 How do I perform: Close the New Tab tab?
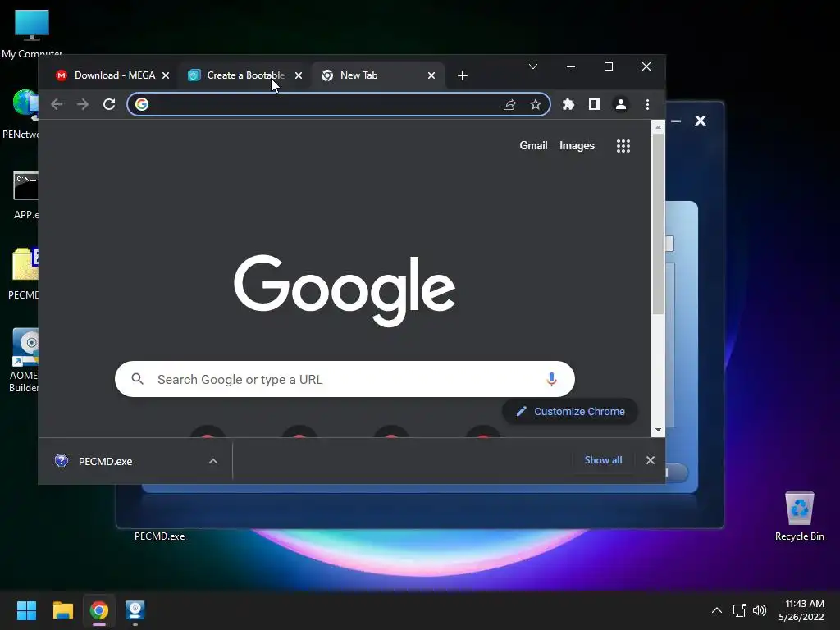pos(431,75)
